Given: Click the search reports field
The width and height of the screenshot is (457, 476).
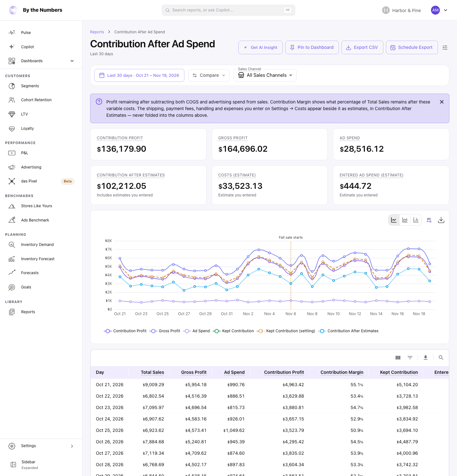Looking at the screenshot, I should [x=228, y=10].
